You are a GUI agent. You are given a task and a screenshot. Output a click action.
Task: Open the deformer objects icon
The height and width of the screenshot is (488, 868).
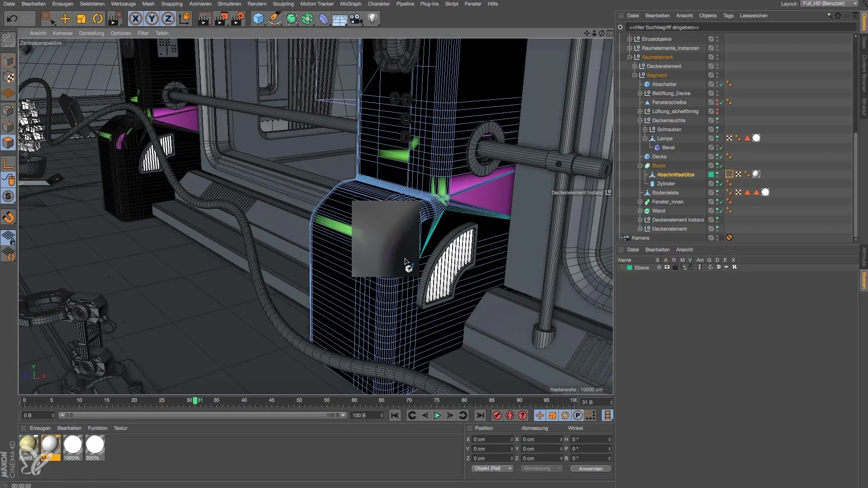pos(324,19)
